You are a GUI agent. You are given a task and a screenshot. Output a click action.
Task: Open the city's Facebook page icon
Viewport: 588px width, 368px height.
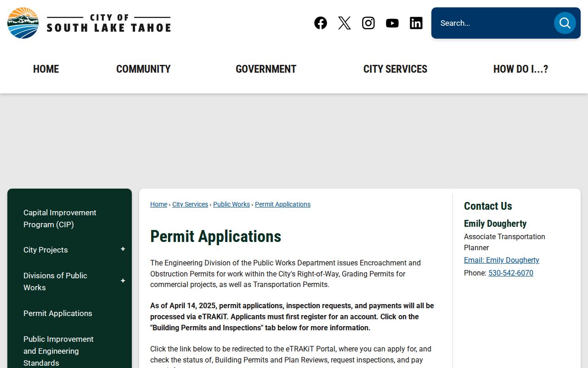point(321,23)
